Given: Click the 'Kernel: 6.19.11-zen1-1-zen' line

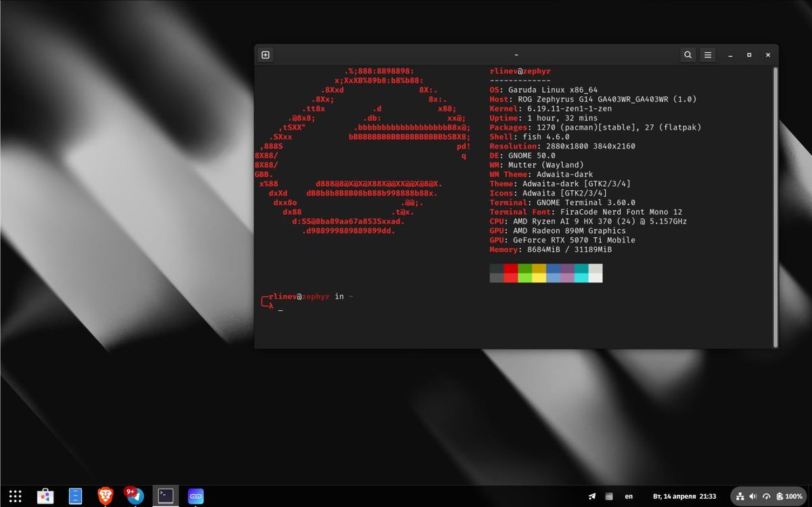Looking at the screenshot, I should click(x=551, y=109).
